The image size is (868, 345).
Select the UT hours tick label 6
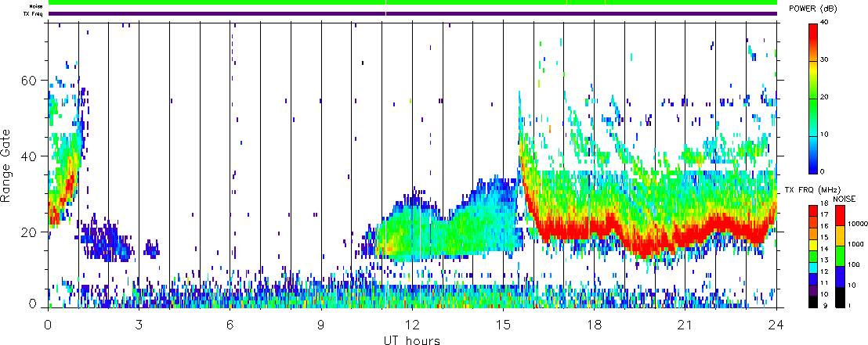(x=230, y=323)
